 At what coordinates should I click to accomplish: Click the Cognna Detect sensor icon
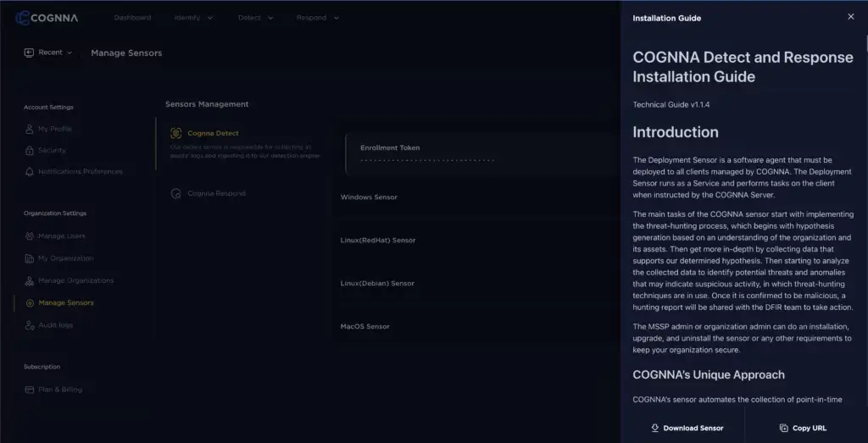[176, 133]
